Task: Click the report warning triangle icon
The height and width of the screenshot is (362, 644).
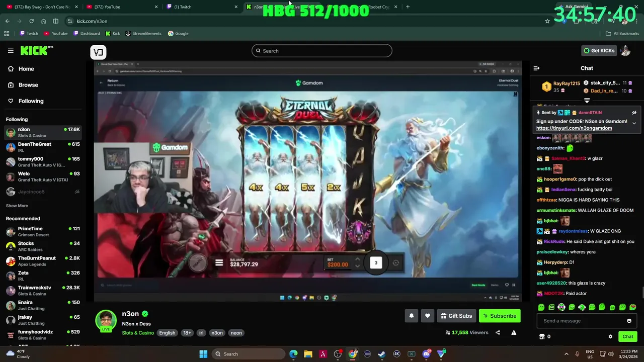Action: point(514,332)
